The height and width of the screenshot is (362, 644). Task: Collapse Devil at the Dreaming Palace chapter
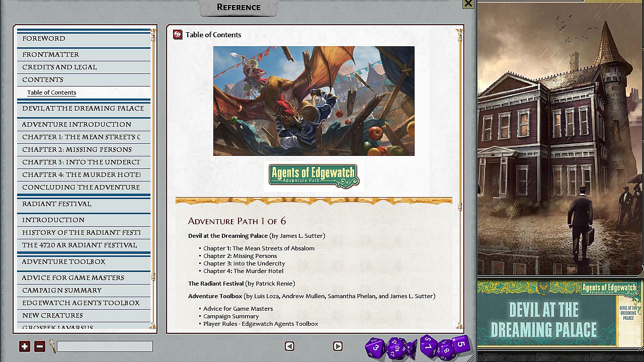point(84,109)
